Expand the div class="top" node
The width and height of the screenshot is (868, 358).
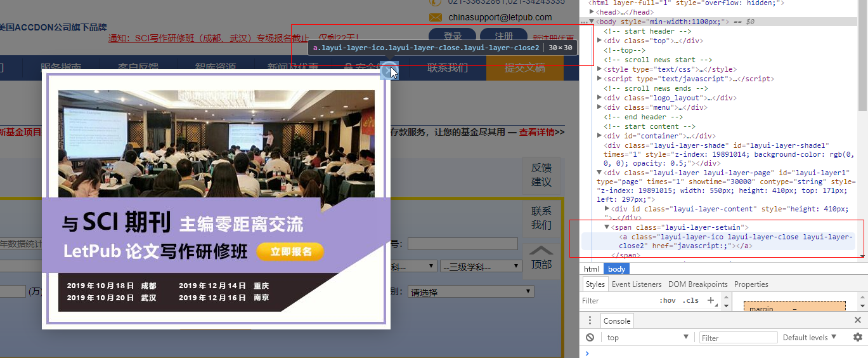point(599,41)
